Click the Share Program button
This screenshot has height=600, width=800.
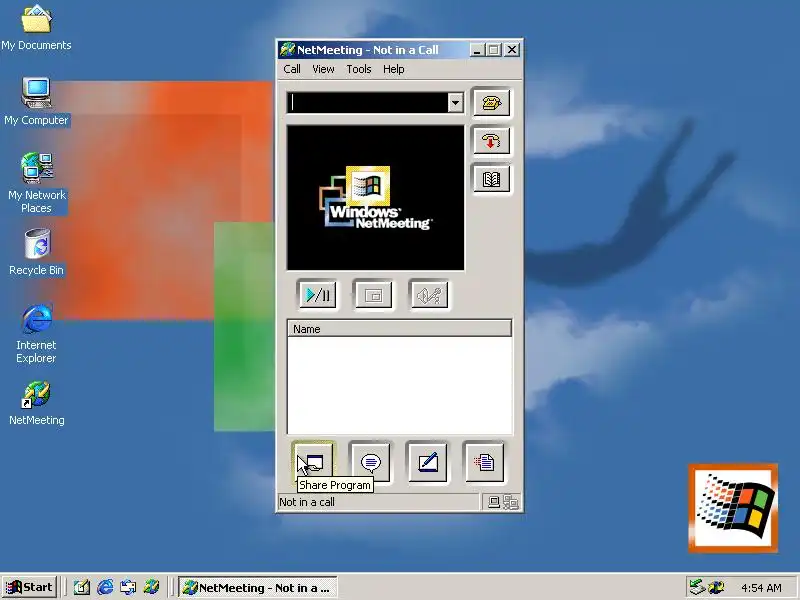(313, 462)
